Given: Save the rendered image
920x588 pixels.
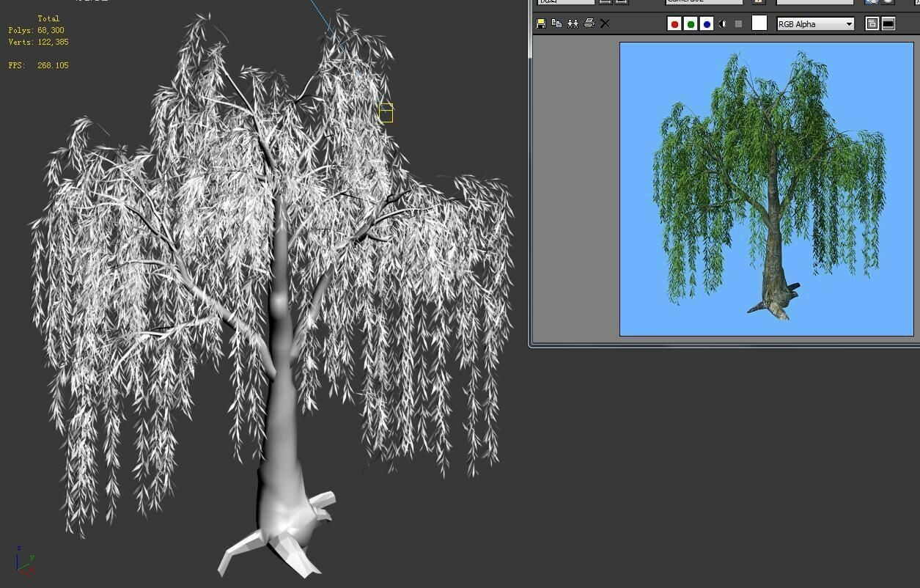Looking at the screenshot, I should (541, 23).
